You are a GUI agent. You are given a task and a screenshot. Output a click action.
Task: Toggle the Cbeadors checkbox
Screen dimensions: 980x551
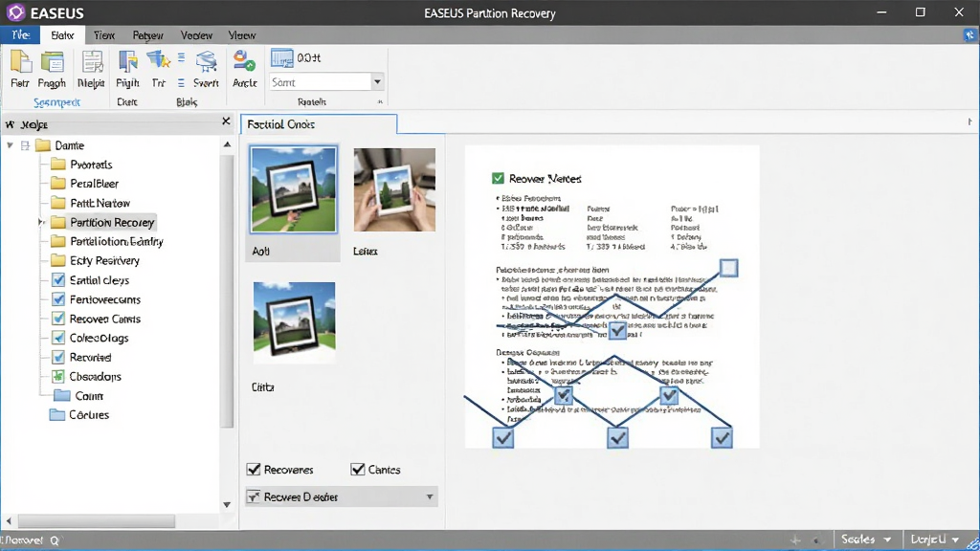[x=58, y=376]
